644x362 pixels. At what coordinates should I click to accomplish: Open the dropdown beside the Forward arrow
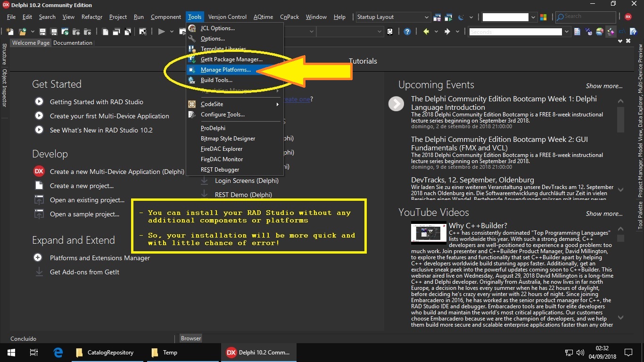(x=457, y=32)
